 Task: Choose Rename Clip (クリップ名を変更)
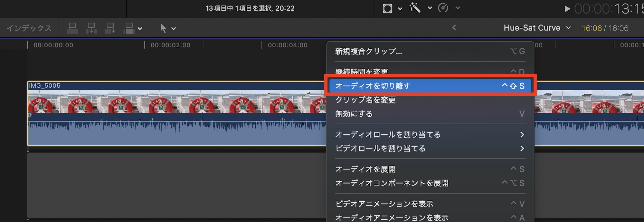pos(430,100)
